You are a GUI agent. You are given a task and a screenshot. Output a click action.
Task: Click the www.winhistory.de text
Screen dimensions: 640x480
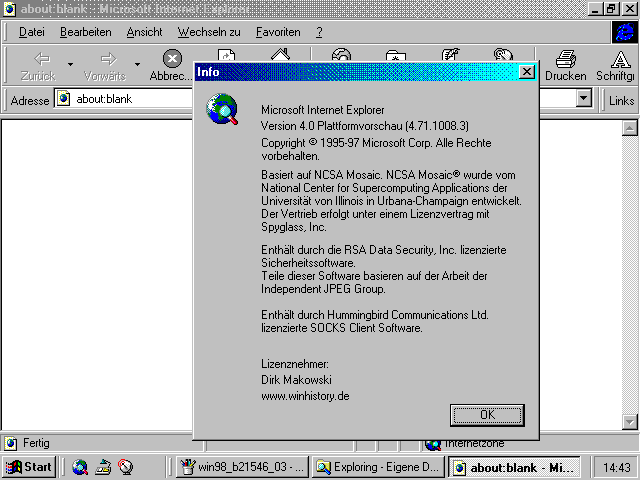click(x=305, y=396)
